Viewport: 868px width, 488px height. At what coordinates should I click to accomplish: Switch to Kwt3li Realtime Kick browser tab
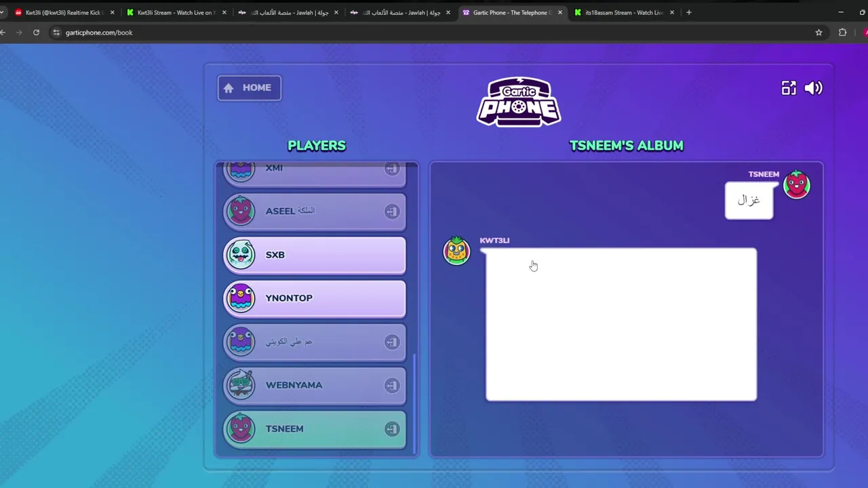pos(65,12)
